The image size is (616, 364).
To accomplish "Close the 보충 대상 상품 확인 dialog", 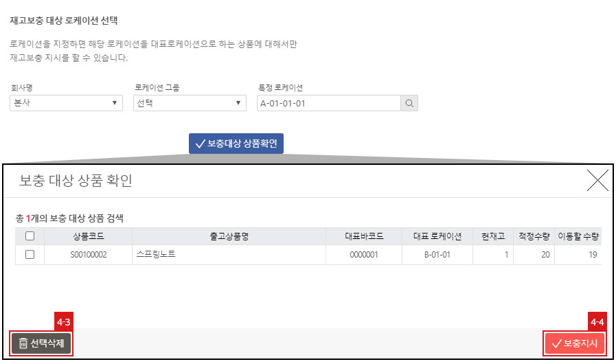I will coord(597,181).
